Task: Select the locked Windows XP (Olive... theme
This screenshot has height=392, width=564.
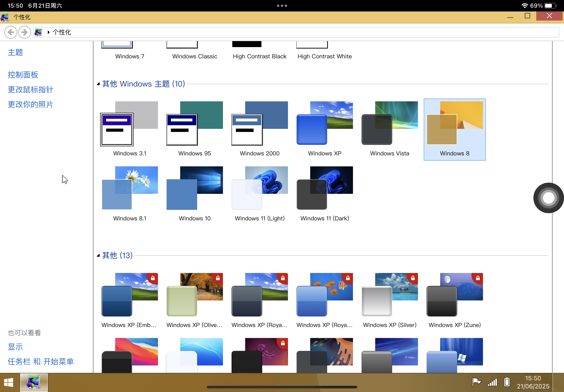Action: click(x=195, y=301)
